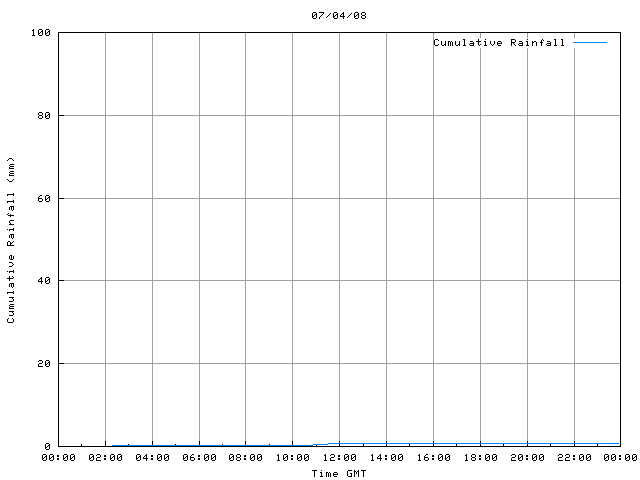Click the Y-axis label 80
Screen dimensions: 640x480
[44, 116]
